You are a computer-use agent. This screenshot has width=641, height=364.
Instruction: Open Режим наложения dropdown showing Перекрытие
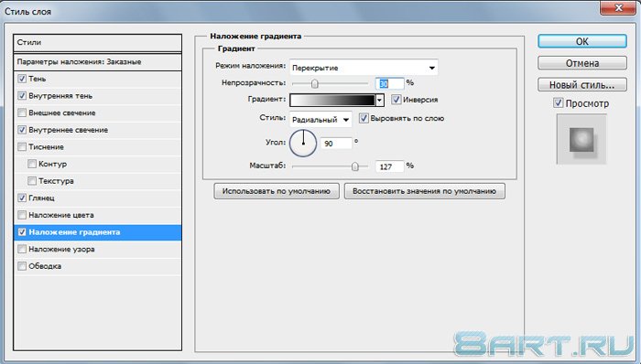[364, 68]
